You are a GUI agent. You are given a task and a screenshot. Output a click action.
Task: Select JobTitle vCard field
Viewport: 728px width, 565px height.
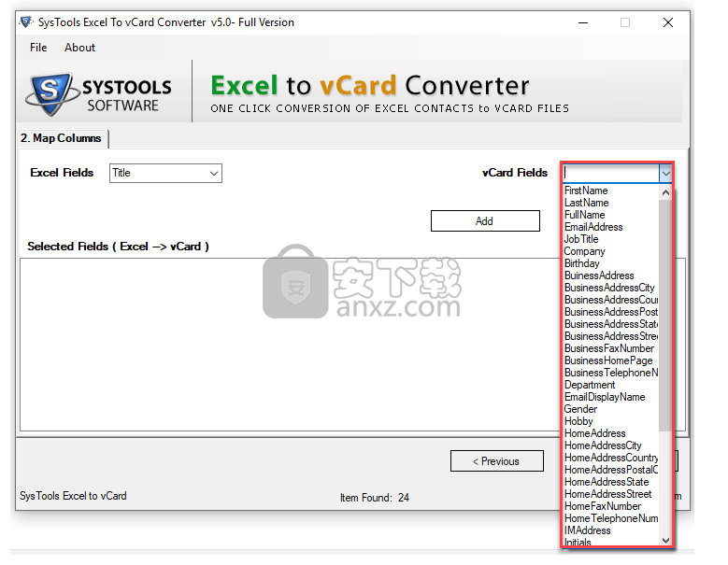point(581,239)
